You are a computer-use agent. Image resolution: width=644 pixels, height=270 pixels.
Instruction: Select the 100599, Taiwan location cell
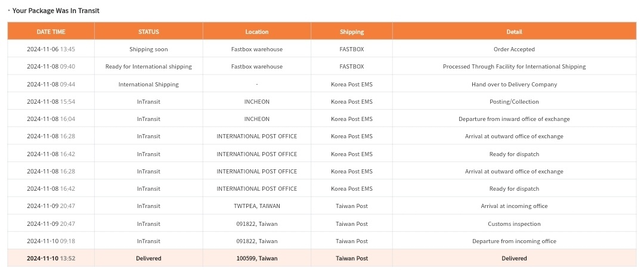coord(256,259)
